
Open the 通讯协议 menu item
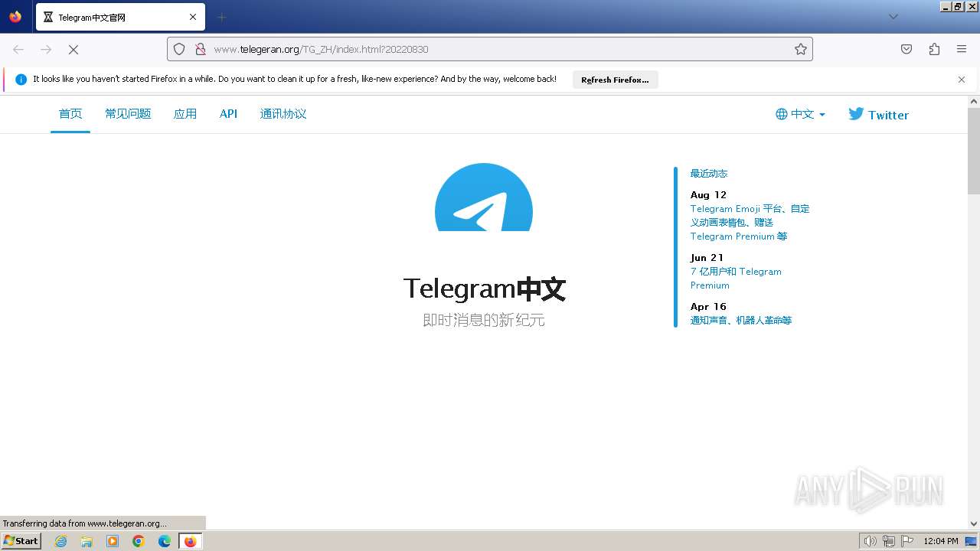(283, 114)
